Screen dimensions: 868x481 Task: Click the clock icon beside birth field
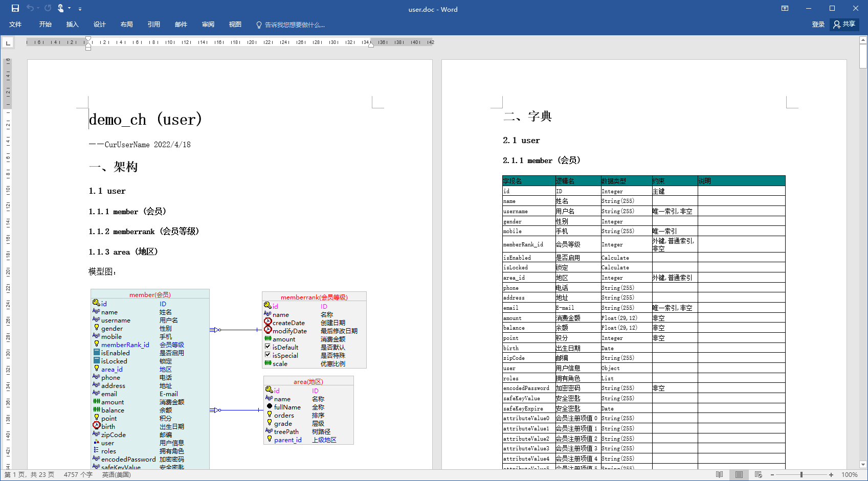pyautogui.click(x=97, y=425)
